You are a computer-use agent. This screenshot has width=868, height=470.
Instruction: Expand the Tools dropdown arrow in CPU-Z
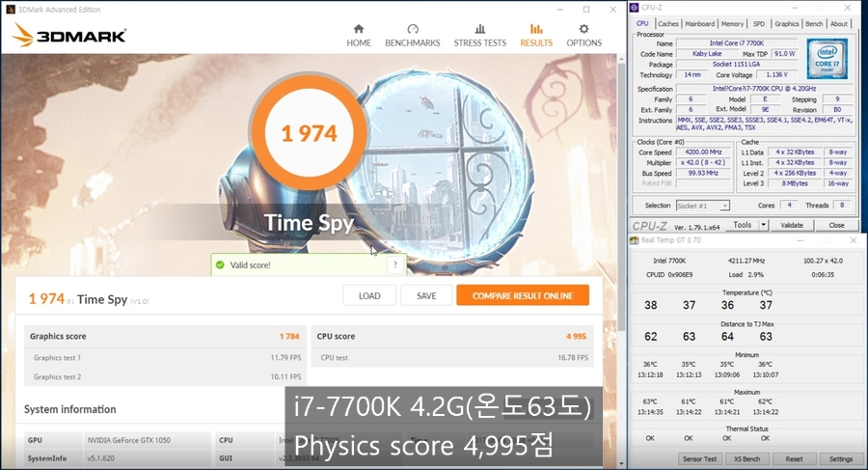click(x=764, y=225)
